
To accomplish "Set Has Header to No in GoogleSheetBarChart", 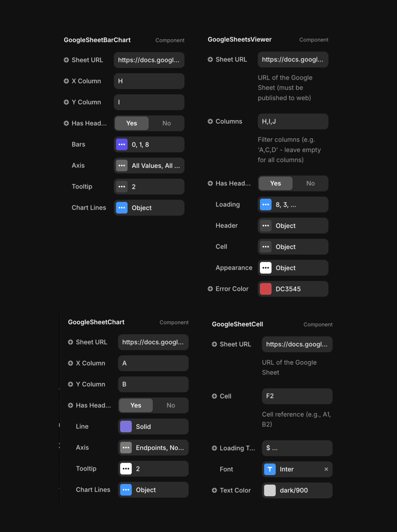I will coord(166,123).
